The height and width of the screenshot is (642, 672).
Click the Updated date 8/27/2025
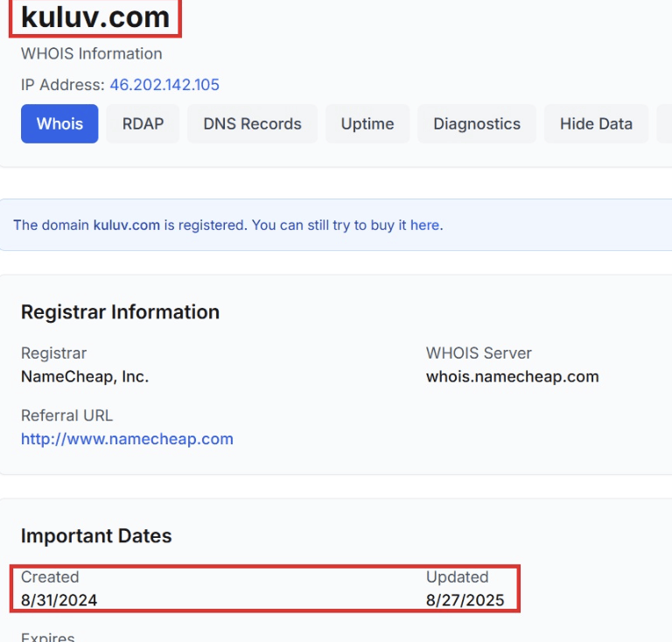coord(465,600)
